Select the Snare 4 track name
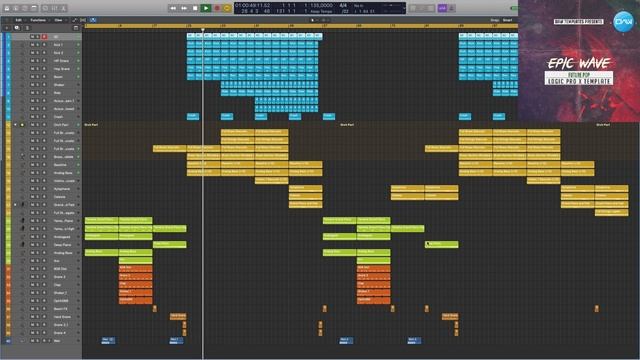The image size is (640, 360). click(x=59, y=333)
